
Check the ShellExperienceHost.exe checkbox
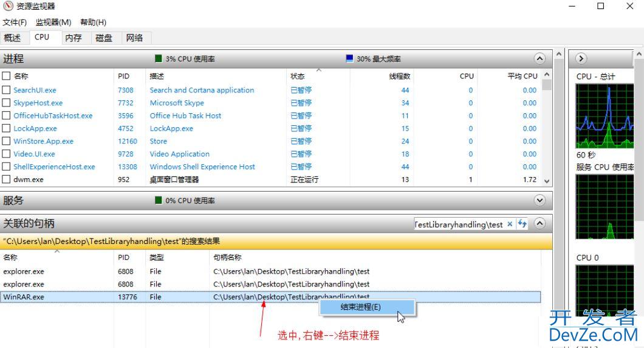click(6, 167)
